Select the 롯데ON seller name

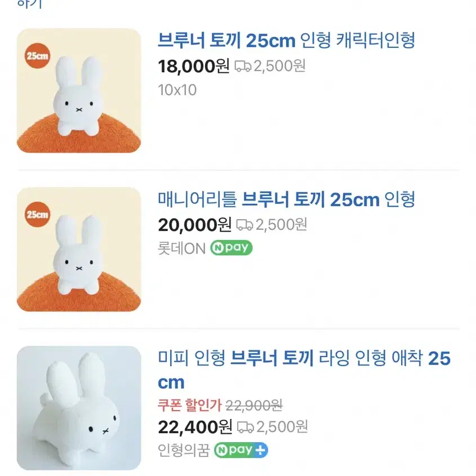182,248
